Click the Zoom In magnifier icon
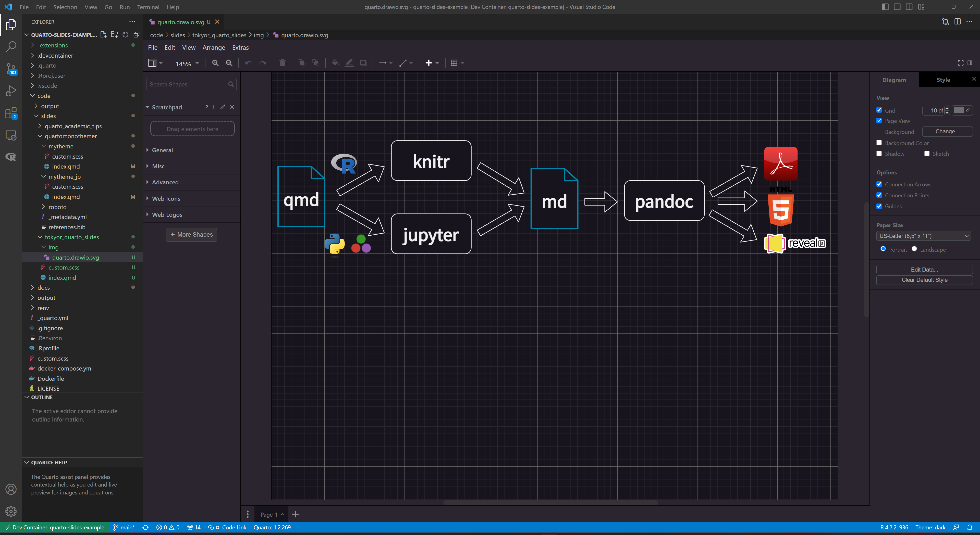Image resolution: width=980 pixels, height=535 pixels. coord(215,63)
